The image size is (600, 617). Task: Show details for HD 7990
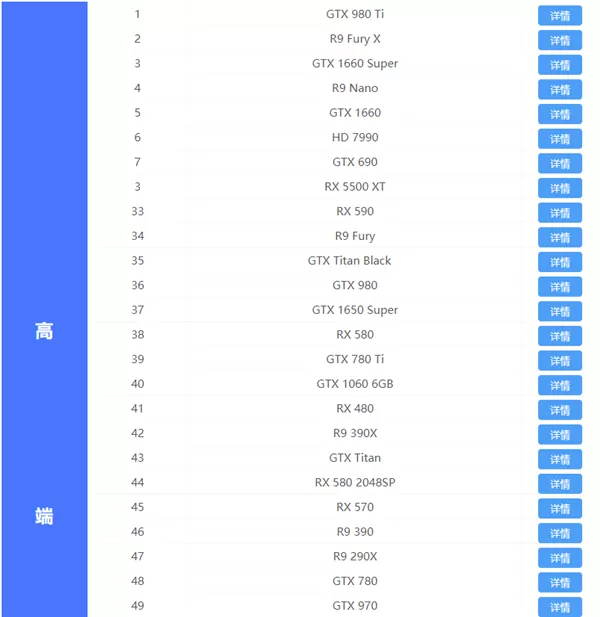point(559,139)
